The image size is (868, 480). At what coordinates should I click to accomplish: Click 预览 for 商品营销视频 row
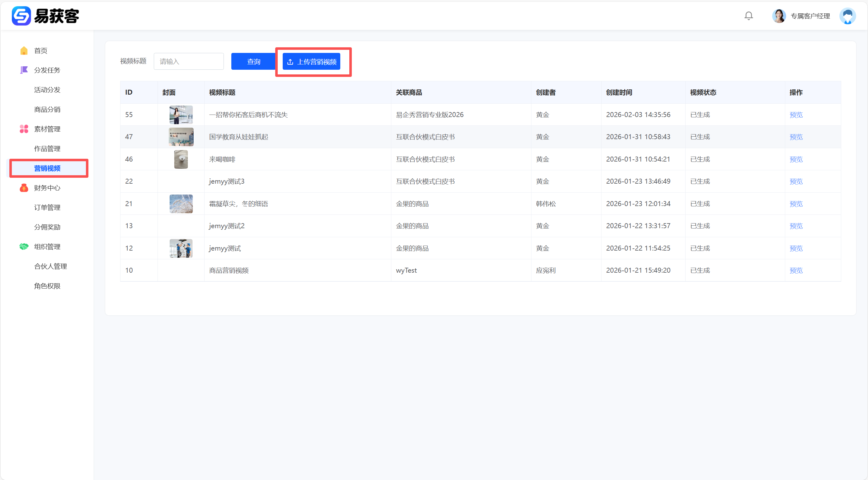[796, 271]
